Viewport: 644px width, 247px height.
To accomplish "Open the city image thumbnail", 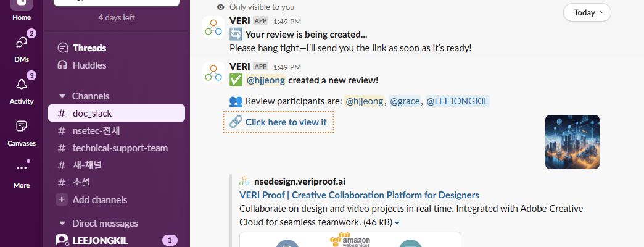I will coord(572,142).
